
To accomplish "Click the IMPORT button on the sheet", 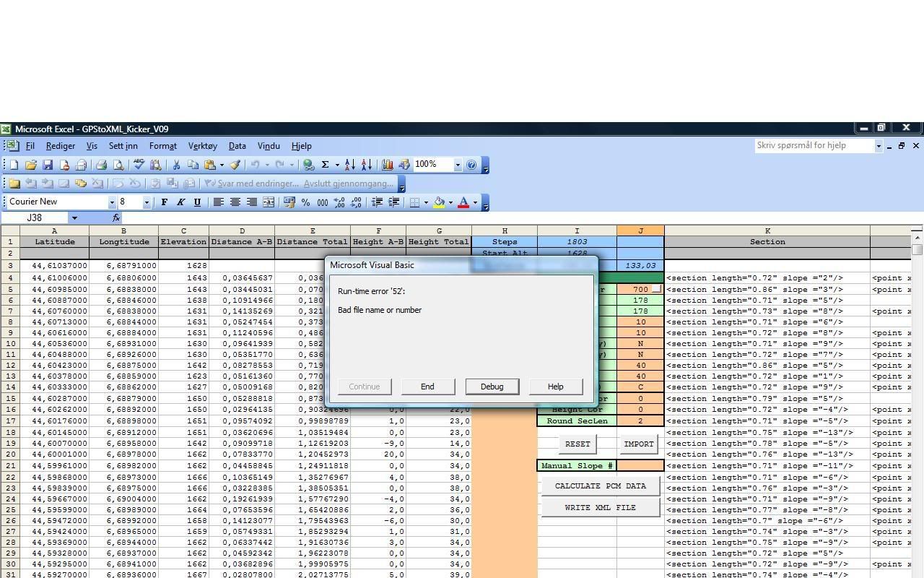I will click(x=638, y=444).
